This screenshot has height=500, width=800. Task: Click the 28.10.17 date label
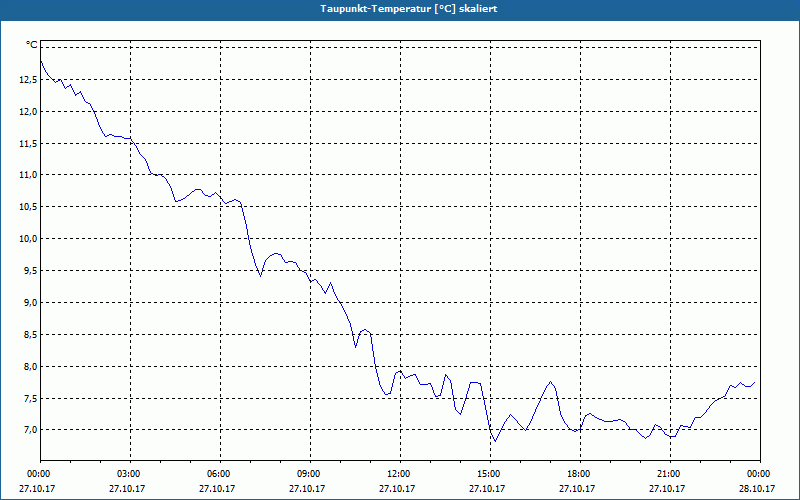pos(757,488)
